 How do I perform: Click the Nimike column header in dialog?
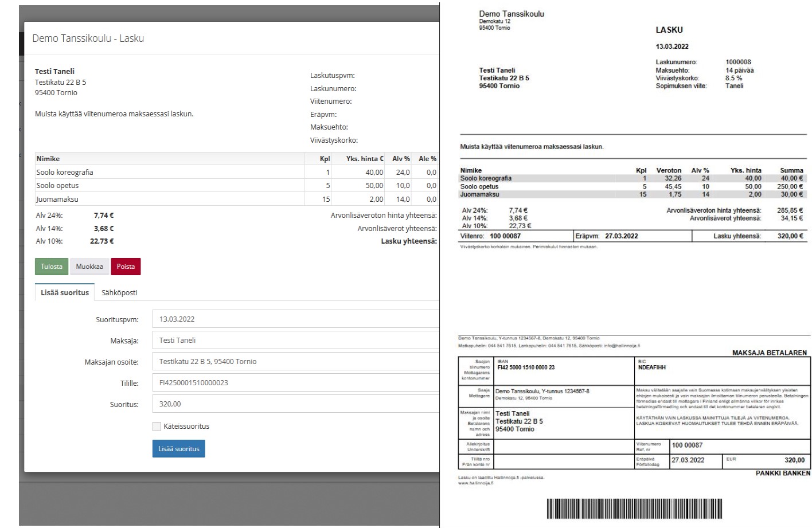48,159
